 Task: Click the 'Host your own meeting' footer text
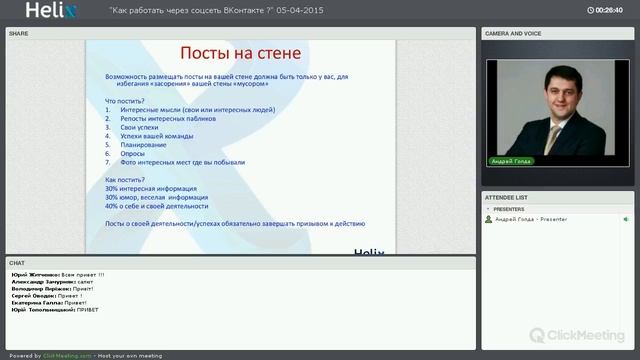(x=130, y=356)
